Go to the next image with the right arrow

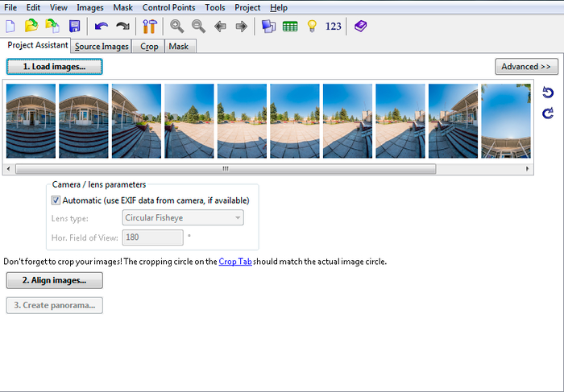tap(242, 27)
